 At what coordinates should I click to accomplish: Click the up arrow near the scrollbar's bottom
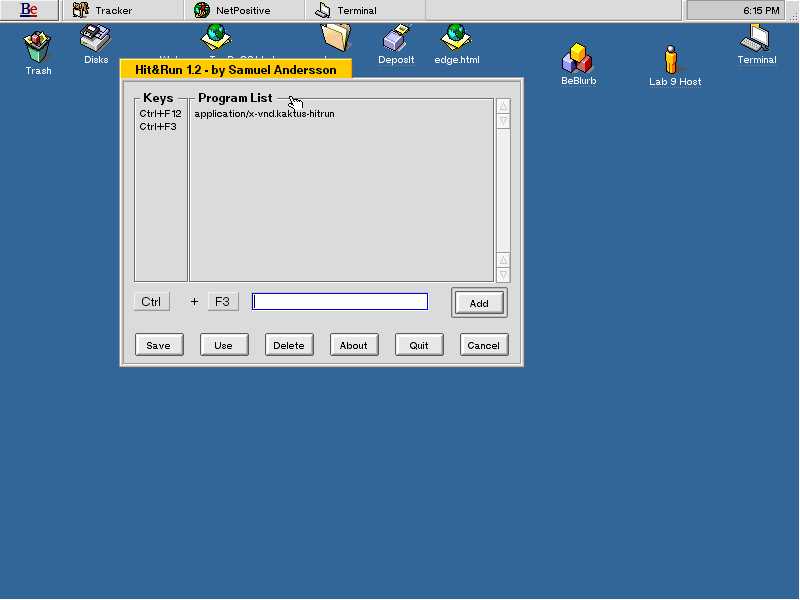(503, 260)
